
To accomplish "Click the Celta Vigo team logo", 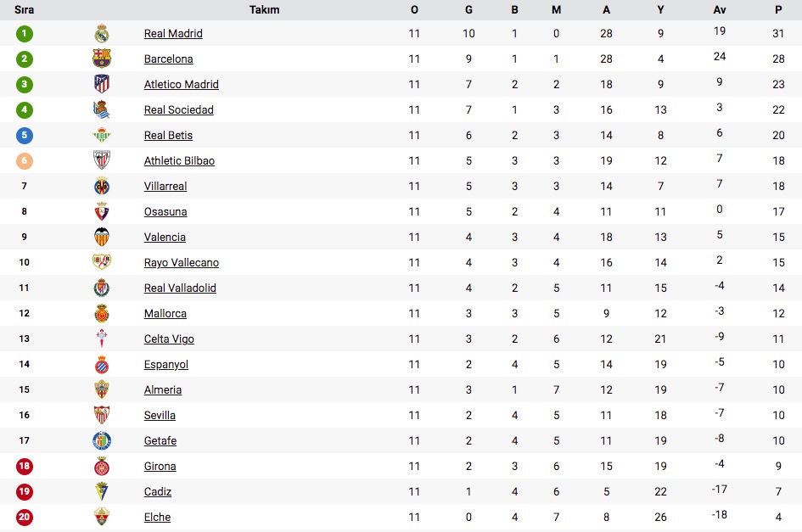I will click(x=102, y=339).
